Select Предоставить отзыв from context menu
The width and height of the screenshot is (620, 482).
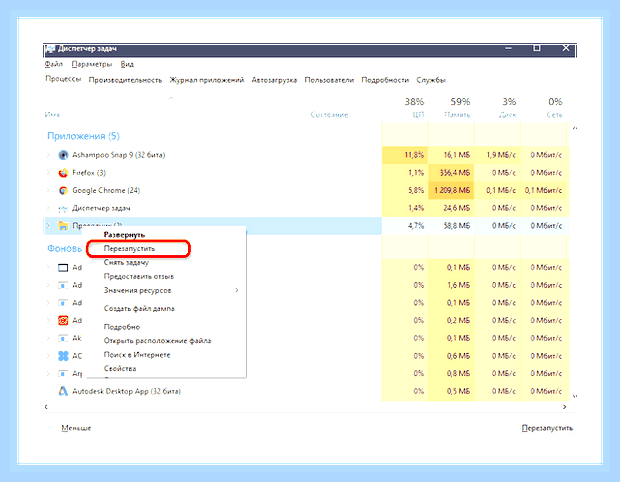[x=139, y=276]
